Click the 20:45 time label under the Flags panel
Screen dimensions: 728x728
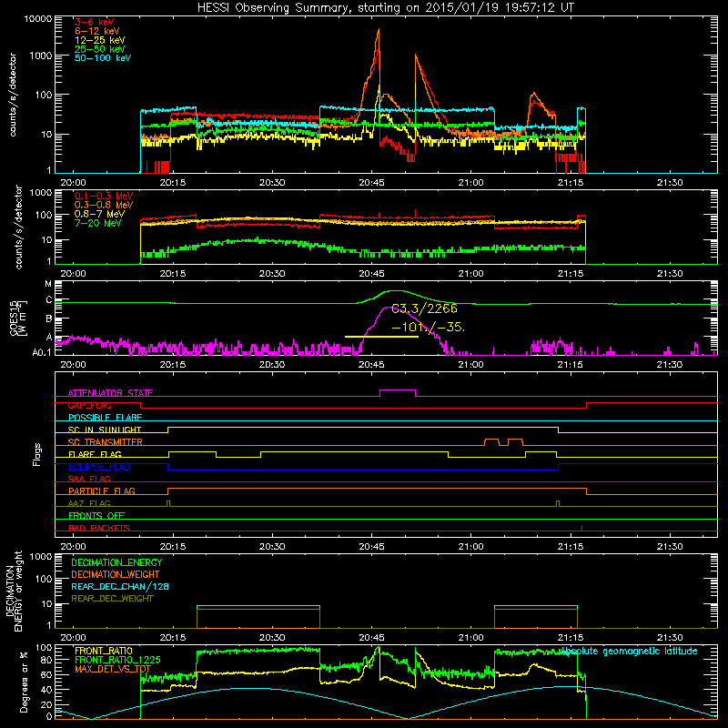click(371, 547)
